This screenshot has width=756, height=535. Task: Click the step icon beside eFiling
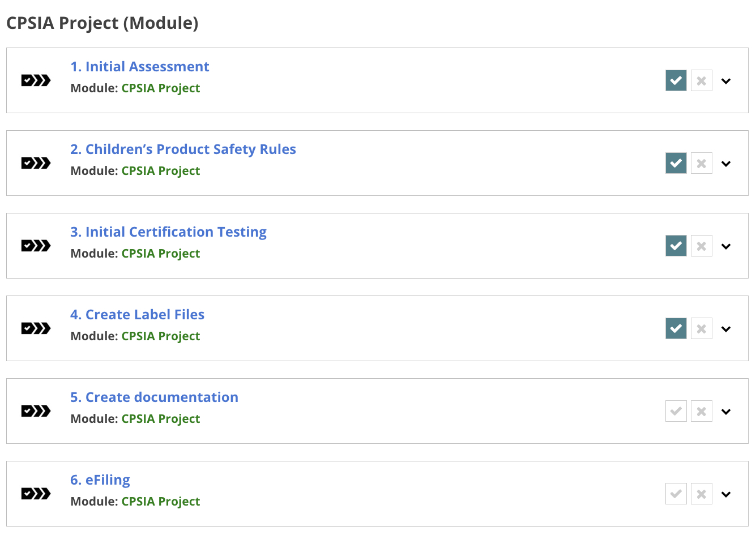point(36,494)
